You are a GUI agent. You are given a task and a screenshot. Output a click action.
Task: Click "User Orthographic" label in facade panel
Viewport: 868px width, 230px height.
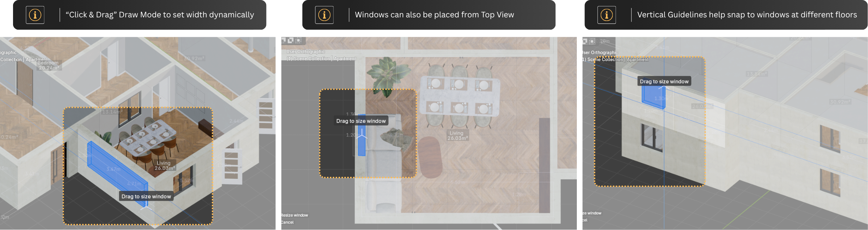(600, 52)
